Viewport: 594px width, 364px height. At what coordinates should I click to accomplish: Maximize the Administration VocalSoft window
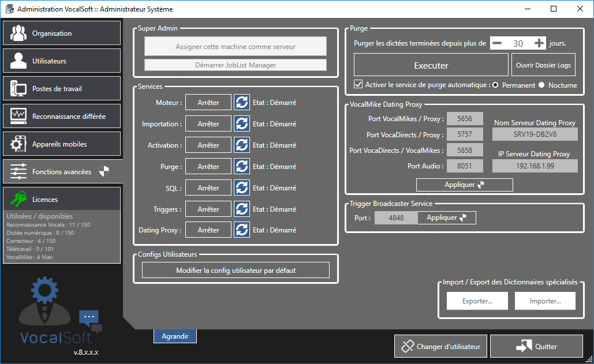(554, 9)
